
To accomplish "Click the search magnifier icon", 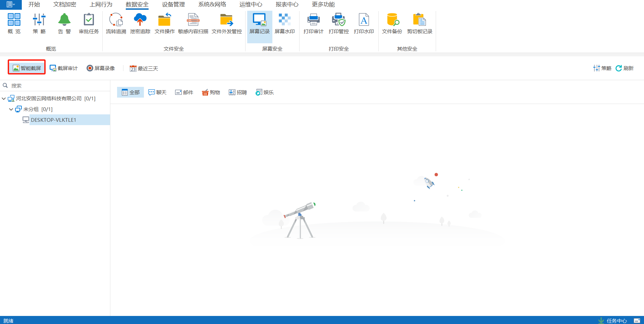I will (5, 86).
